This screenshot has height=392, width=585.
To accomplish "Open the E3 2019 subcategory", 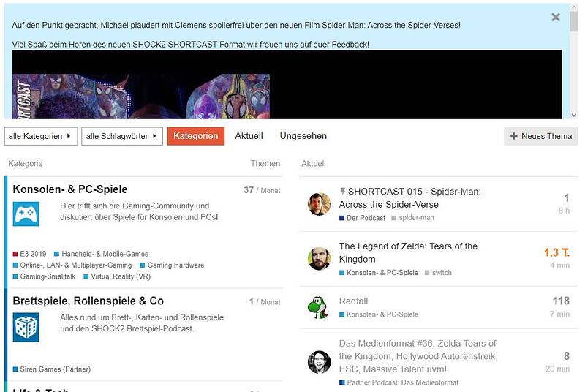I will point(29,254).
